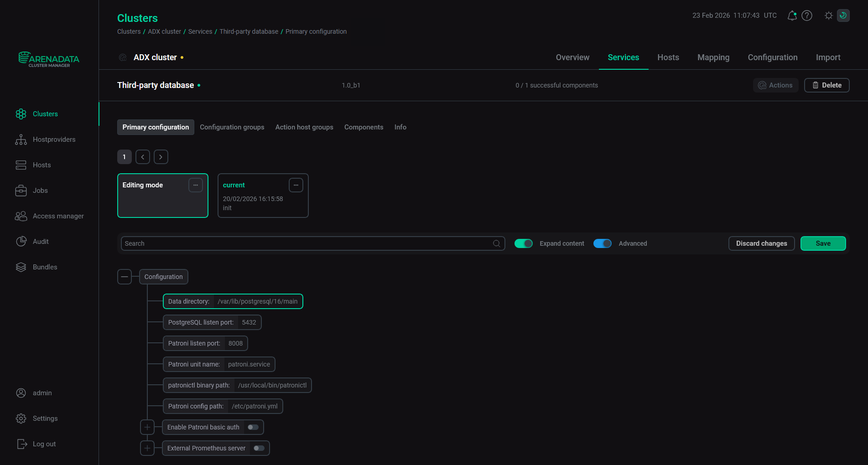Open the Clusters sidebar icon

(21, 114)
